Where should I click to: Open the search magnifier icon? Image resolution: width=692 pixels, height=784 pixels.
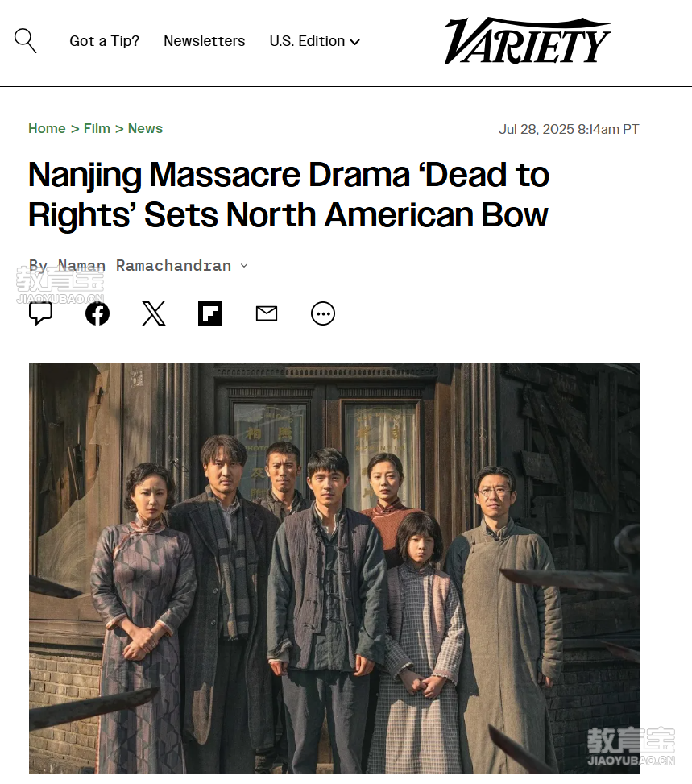coord(25,40)
